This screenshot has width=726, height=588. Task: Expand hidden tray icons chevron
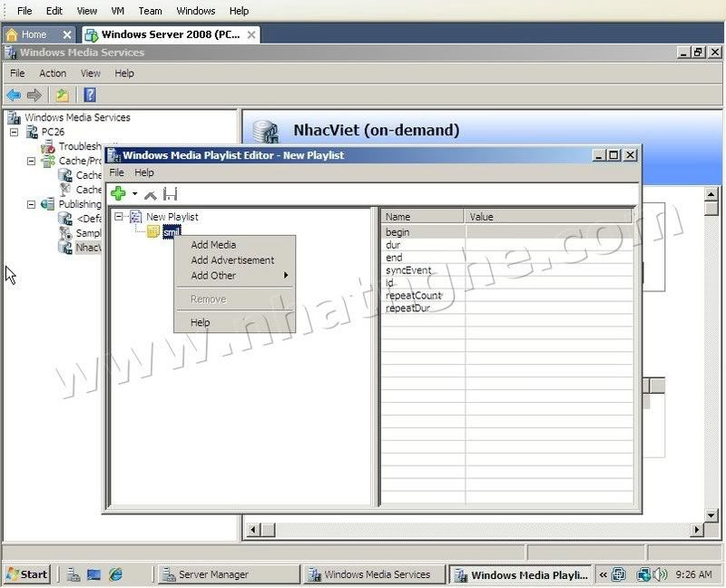click(x=603, y=574)
